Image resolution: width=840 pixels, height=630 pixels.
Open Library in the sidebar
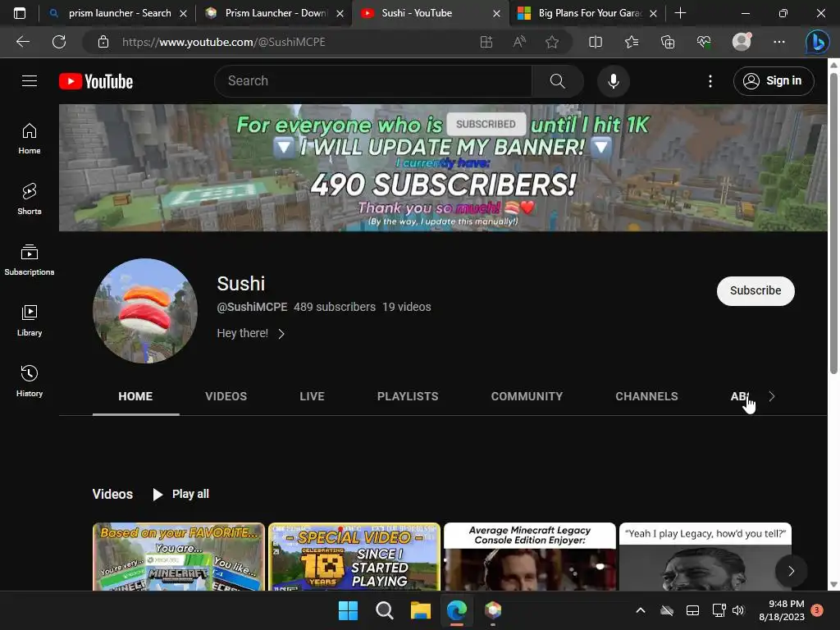(30, 321)
